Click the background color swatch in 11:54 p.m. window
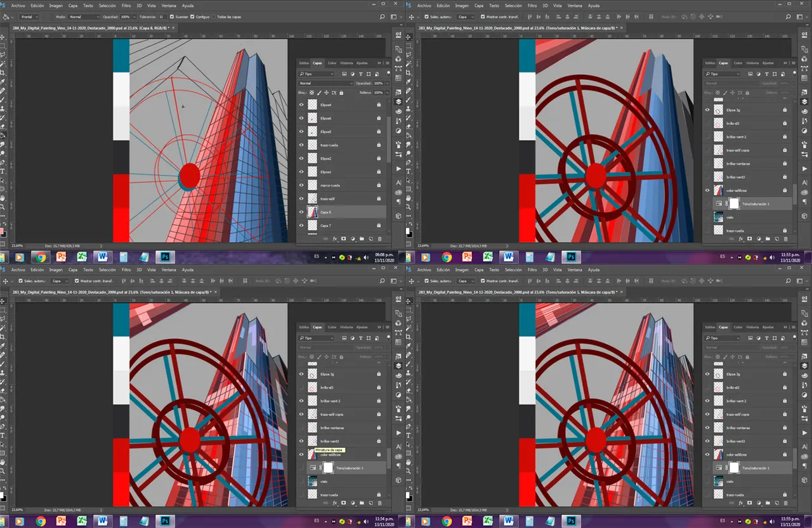This screenshot has height=528, width=812. (x=4, y=499)
